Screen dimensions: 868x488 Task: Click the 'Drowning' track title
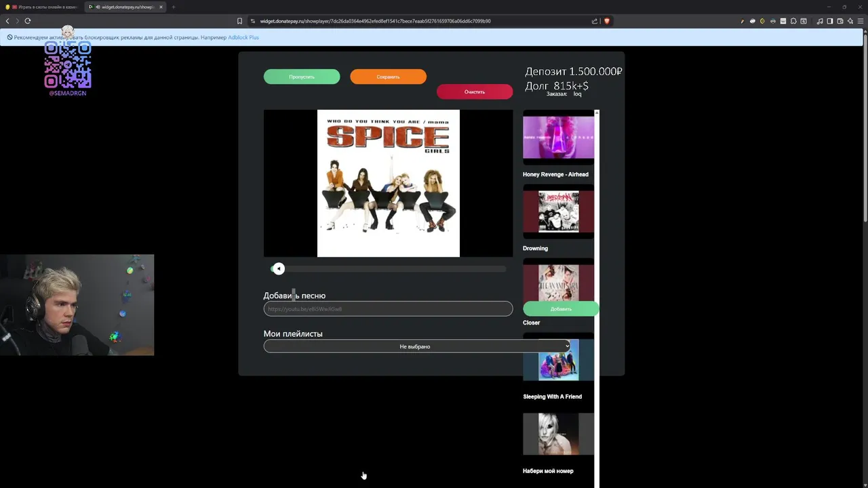(535, 248)
